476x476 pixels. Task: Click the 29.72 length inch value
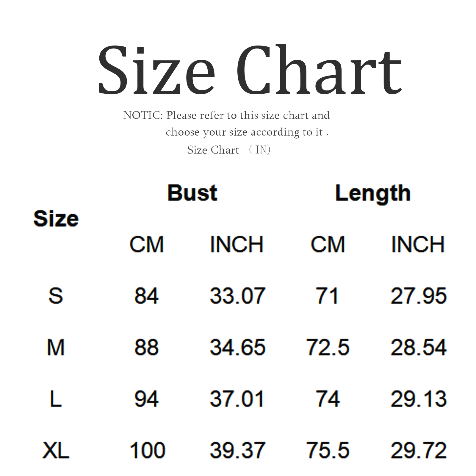tap(418, 450)
